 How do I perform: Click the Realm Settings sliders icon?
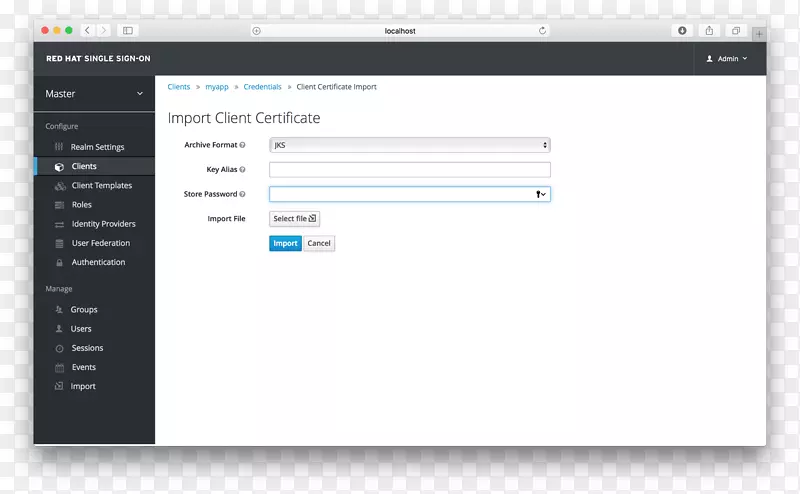coord(59,147)
